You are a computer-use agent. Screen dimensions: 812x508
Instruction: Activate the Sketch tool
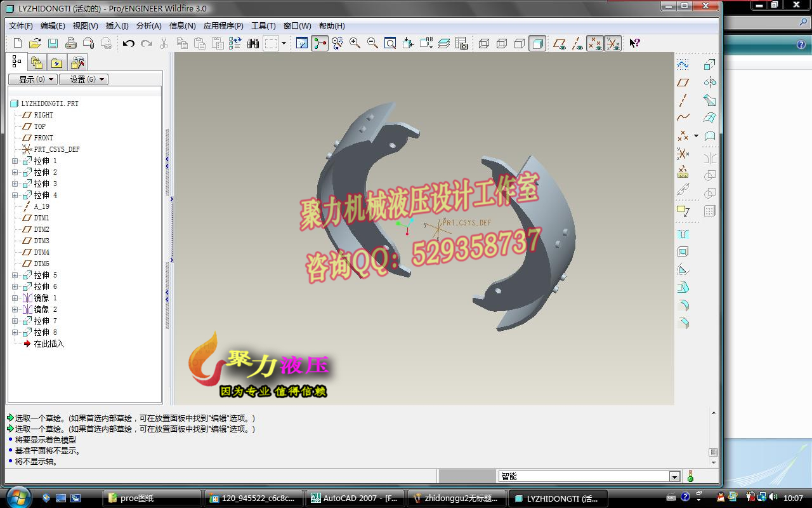[x=683, y=64]
